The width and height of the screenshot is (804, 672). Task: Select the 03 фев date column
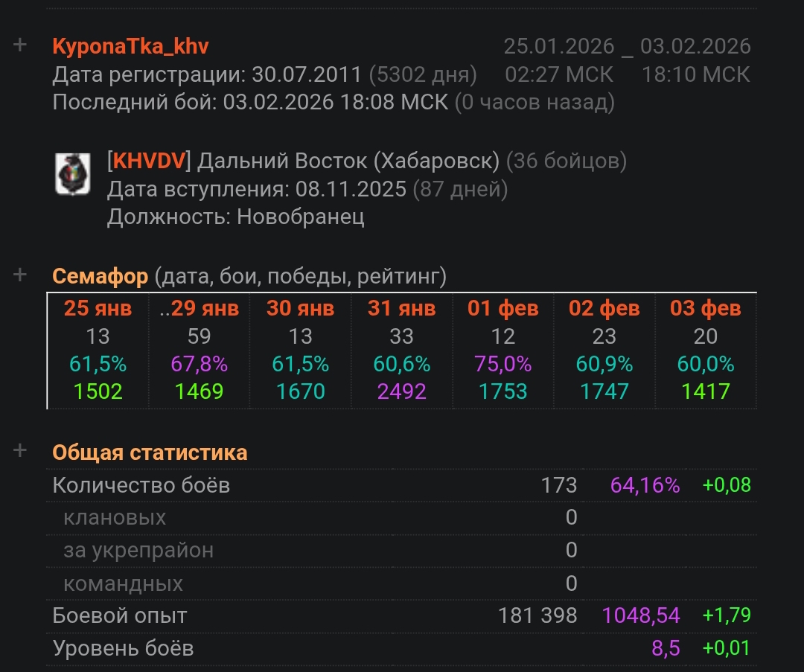(705, 309)
